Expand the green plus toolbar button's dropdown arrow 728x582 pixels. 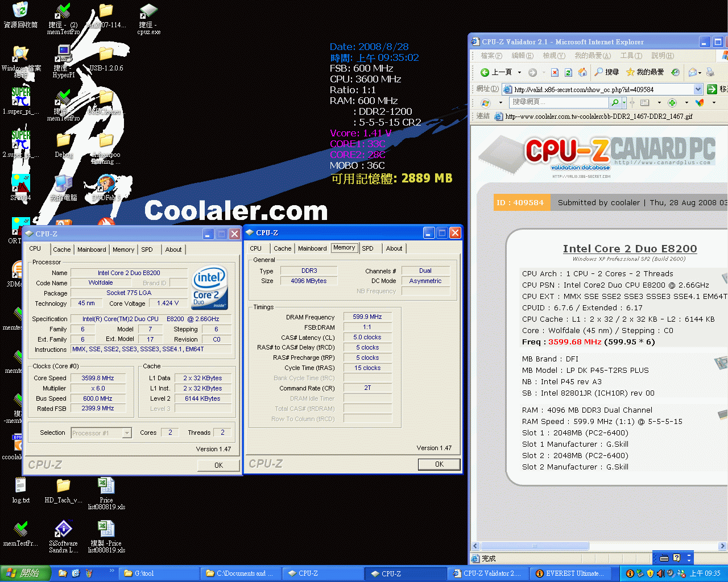[x=686, y=103]
